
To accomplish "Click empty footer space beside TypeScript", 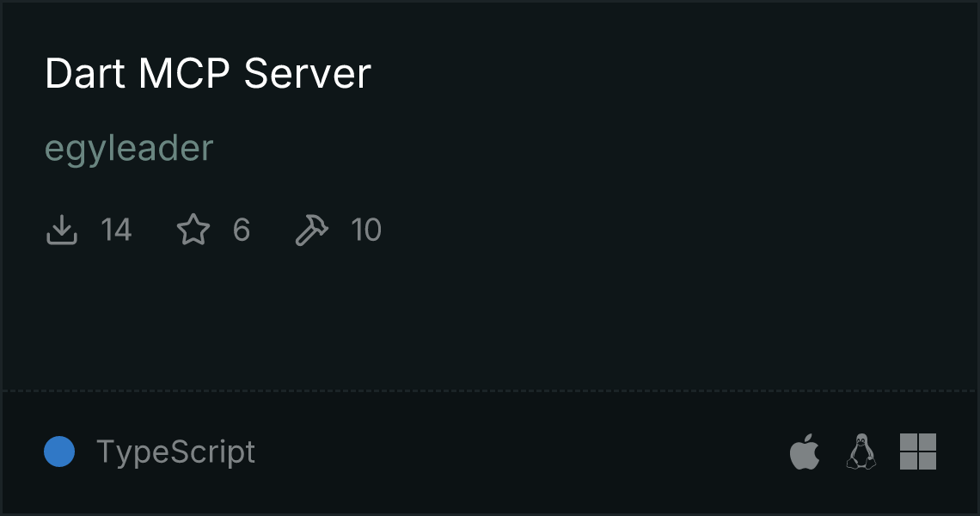I will click(518, 451).
